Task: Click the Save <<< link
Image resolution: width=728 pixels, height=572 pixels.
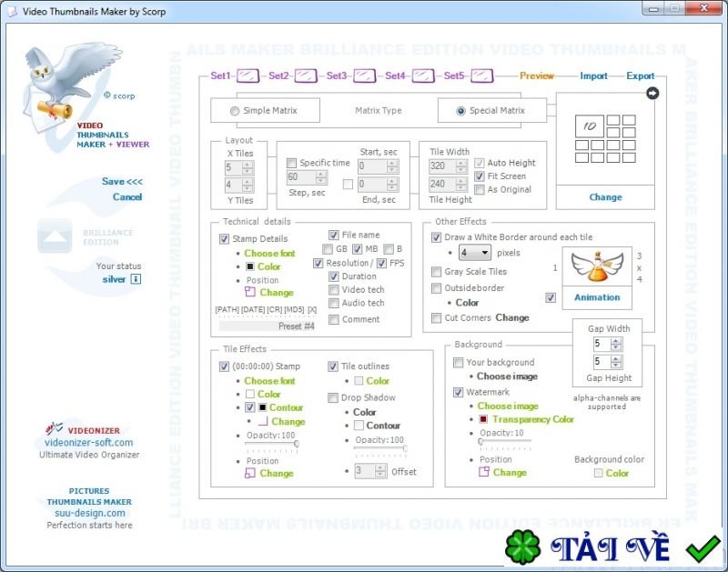Action: [122, 181]
